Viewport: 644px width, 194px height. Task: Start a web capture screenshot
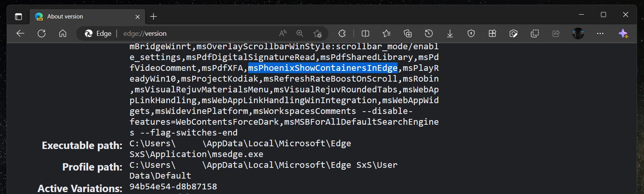click(x=513, y=33)
